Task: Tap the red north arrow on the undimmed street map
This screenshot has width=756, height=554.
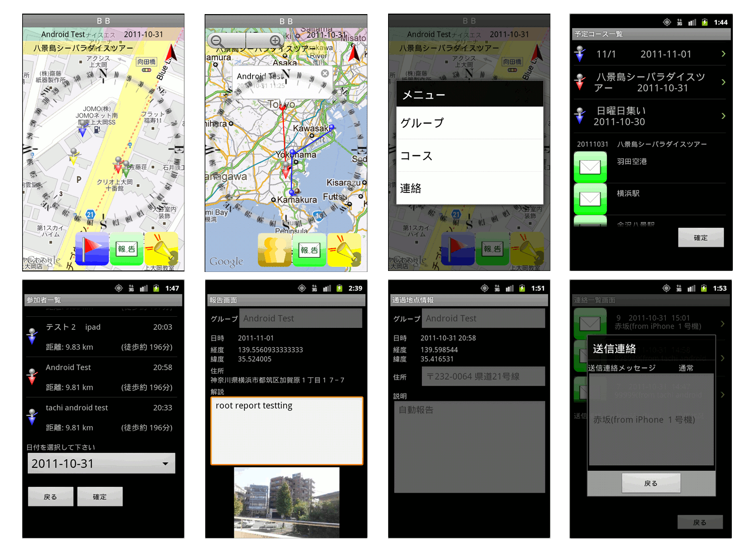Action: 171,53
